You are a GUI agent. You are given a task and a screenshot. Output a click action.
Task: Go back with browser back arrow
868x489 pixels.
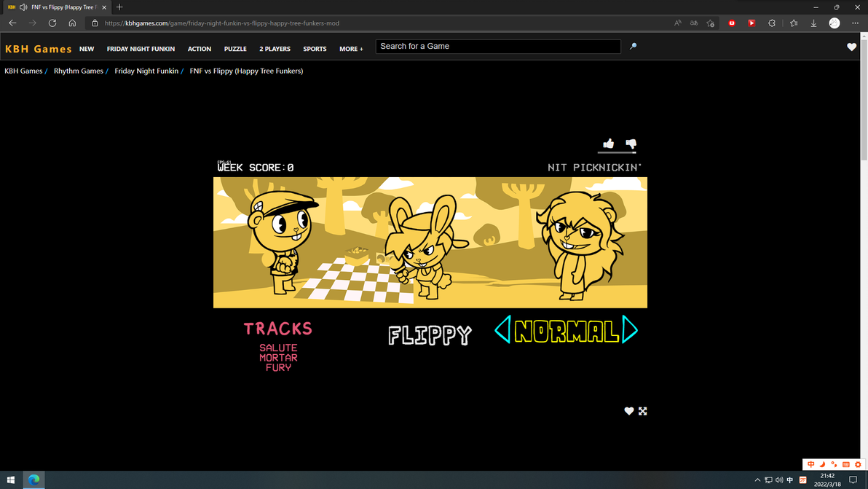(x=12, y=23)
